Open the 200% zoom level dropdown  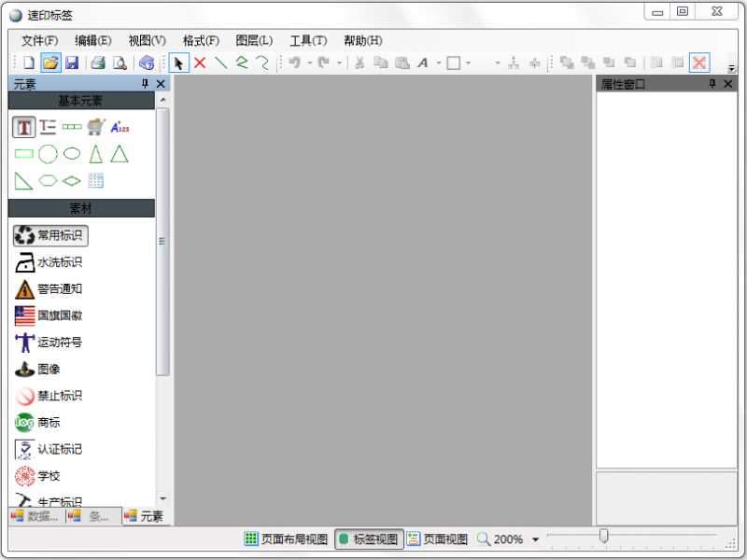[536, 539]
